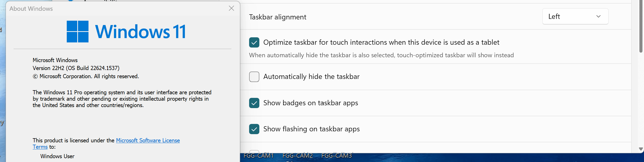Viewport: 644px width, 162px height.
Task: Click the Terms link text
Action: (x=40, y=147)
